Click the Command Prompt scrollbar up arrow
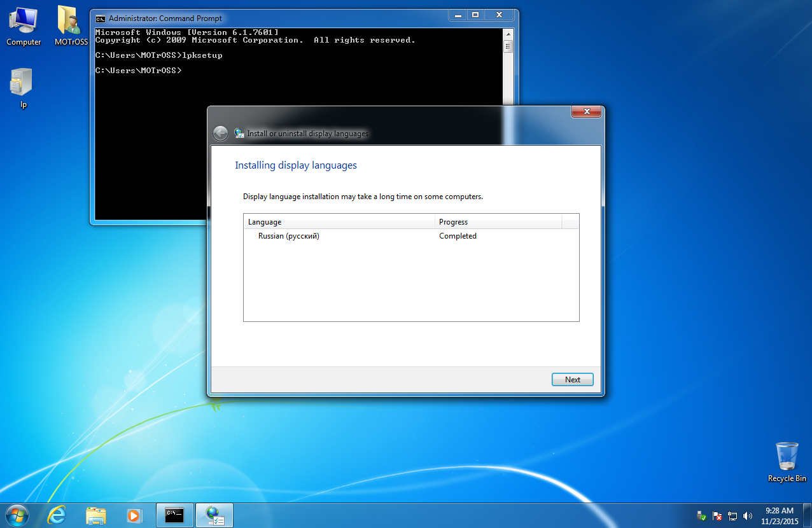This screenshot has height=528, width=812. pos(508,33)
